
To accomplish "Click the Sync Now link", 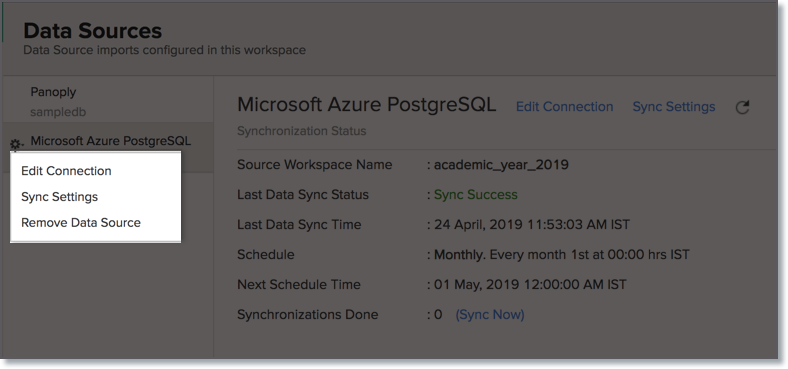I will tap(490, 315).
